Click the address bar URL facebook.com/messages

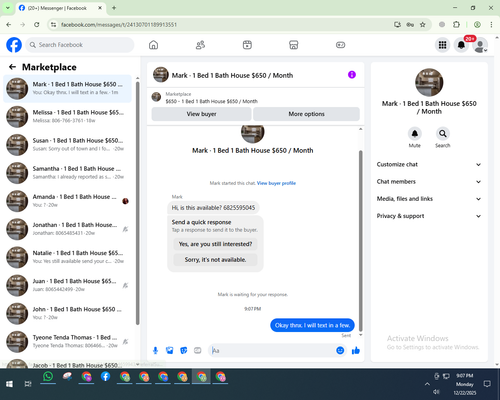119,25
